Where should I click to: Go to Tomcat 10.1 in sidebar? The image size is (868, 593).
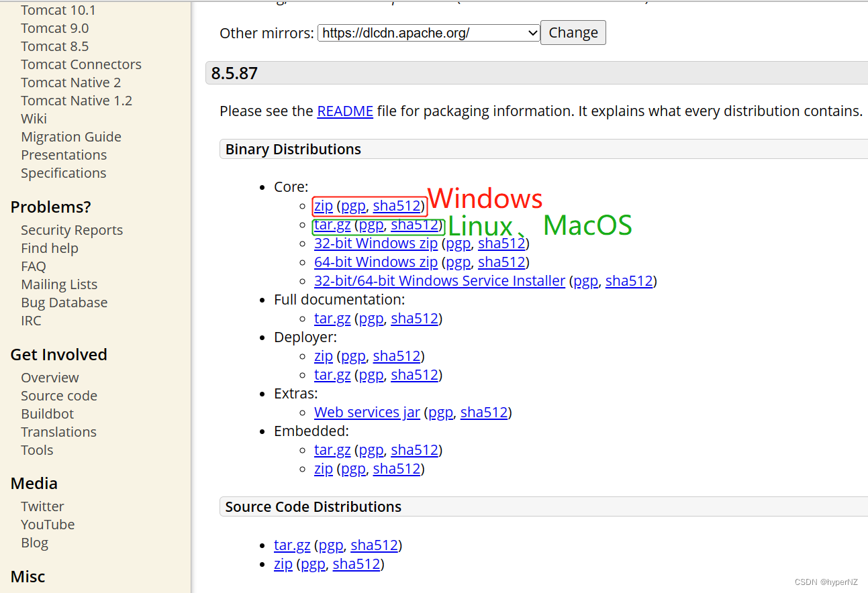point(58,10)
